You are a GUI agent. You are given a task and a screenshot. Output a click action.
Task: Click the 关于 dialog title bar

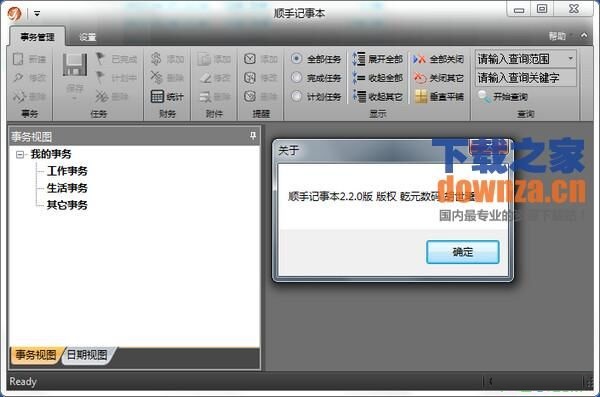pos(371,150)
